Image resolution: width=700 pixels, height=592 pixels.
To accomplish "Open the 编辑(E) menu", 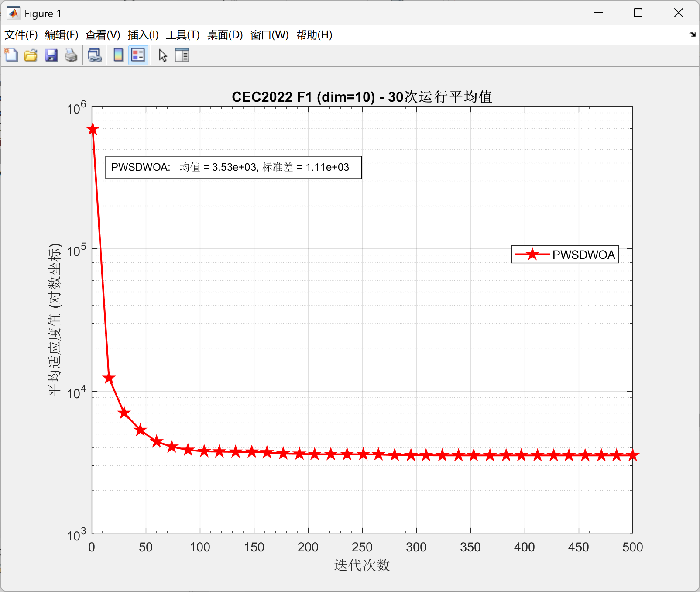I will point(62,35).
